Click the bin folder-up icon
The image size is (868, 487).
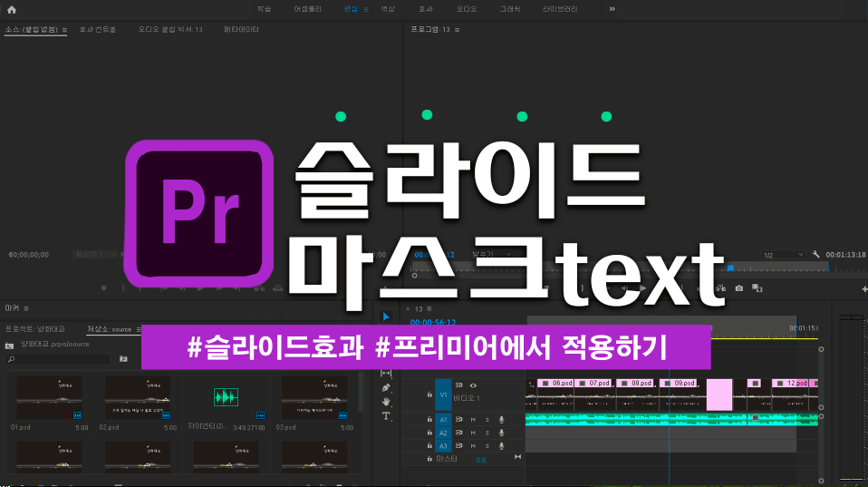click(x=9, y=346)
